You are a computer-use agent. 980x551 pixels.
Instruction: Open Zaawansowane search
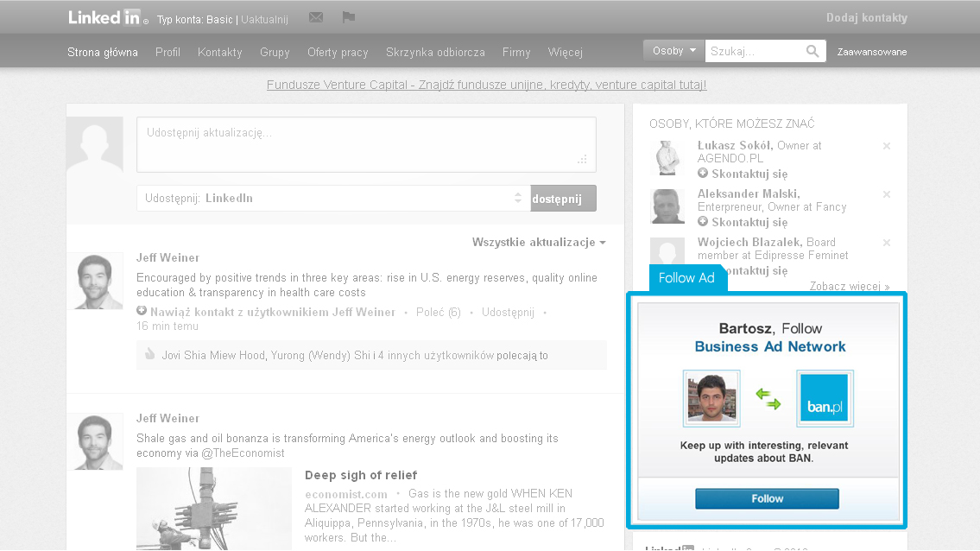pyautogui.click(x=872, y=51)
